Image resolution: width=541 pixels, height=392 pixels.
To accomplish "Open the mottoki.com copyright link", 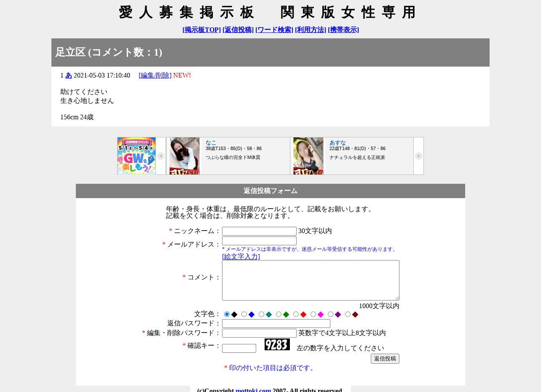I will coord(253,390).
